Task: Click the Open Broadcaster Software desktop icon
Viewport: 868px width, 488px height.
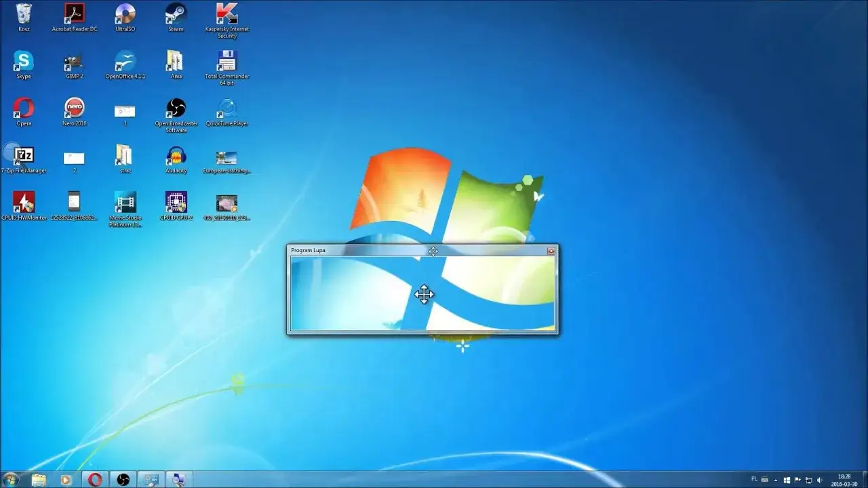Action: click(x=176, y=109)
